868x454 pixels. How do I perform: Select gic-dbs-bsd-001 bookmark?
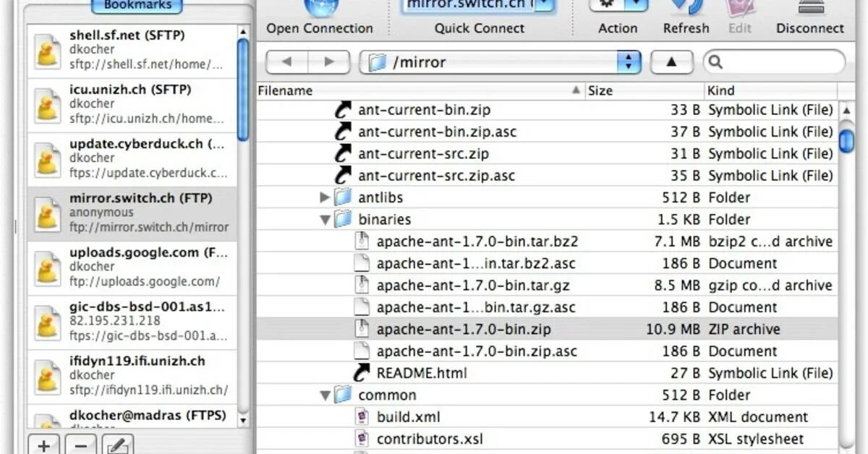(132, 322)
